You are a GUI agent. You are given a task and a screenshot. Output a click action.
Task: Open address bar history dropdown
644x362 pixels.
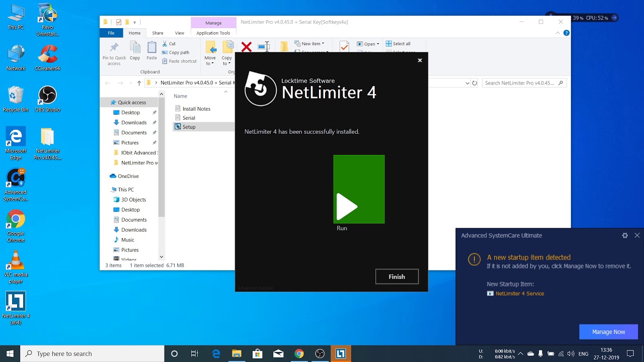pyautogui.click(x=467, y=83)
